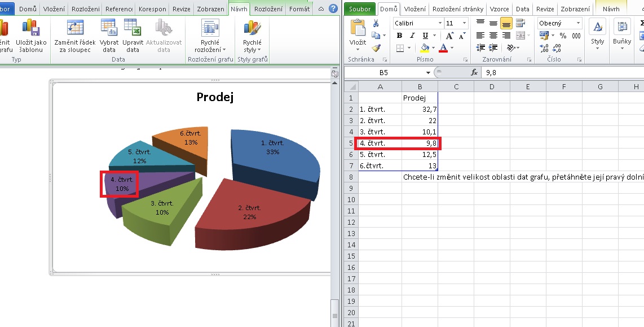Click the Upravit data icon
Screen dimensions: 644x327
[x=133, y=28]
